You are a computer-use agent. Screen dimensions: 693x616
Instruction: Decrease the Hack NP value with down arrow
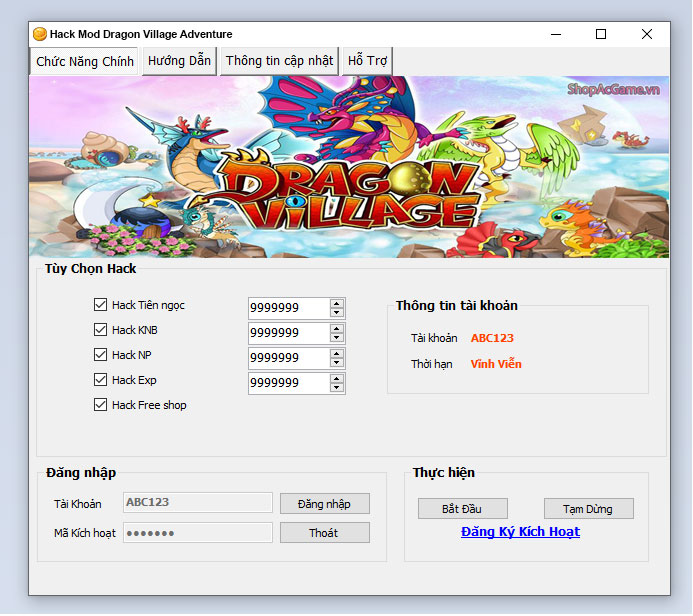337,362
